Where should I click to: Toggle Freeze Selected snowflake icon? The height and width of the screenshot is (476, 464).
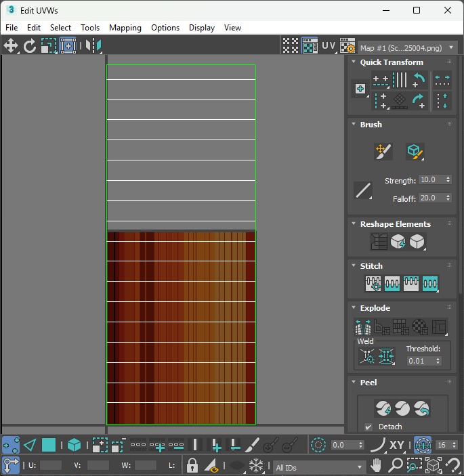[x=256, y=464]
